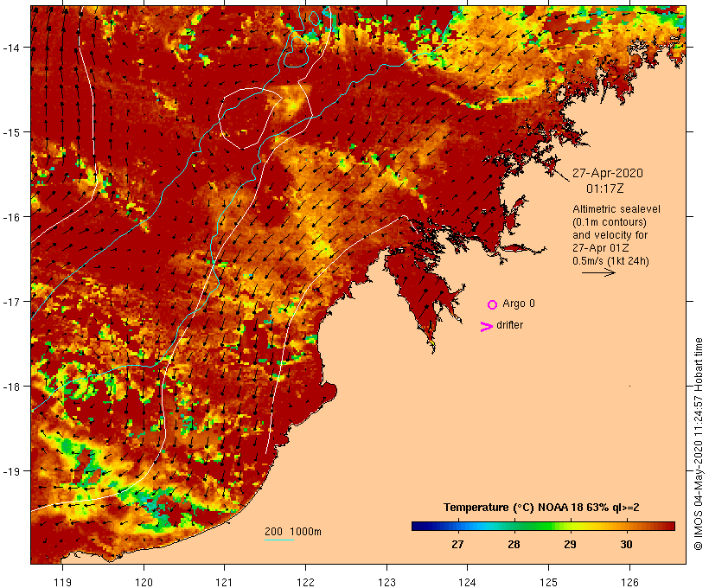709x588 pixels.
Task: Click the 0.5m/s velocity scale arrow
Action: [x=598, y=272]
